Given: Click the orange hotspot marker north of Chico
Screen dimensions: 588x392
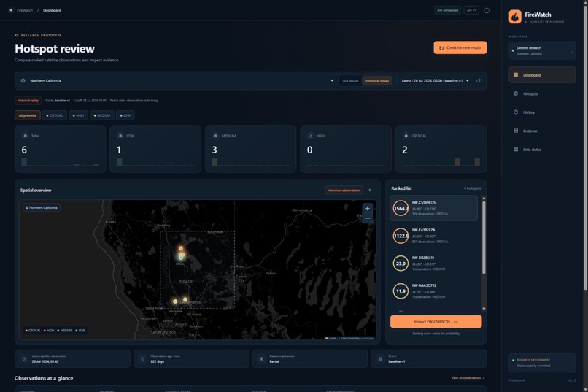Looking at the screenshot, I should point(181,248).
